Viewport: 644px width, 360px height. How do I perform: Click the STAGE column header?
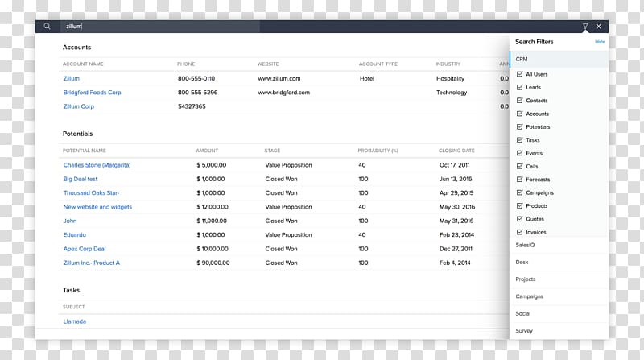click(x=272, y=151)
